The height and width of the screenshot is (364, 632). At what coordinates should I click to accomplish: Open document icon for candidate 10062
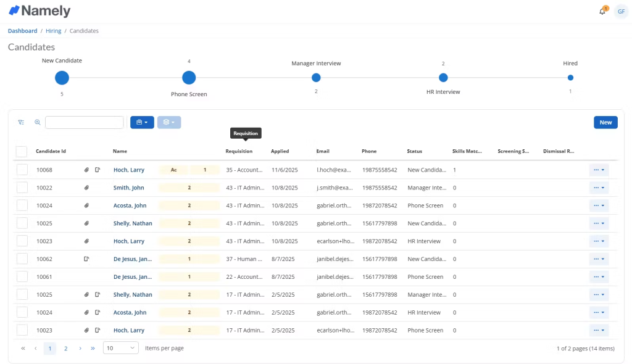click(x=87, y=259)
